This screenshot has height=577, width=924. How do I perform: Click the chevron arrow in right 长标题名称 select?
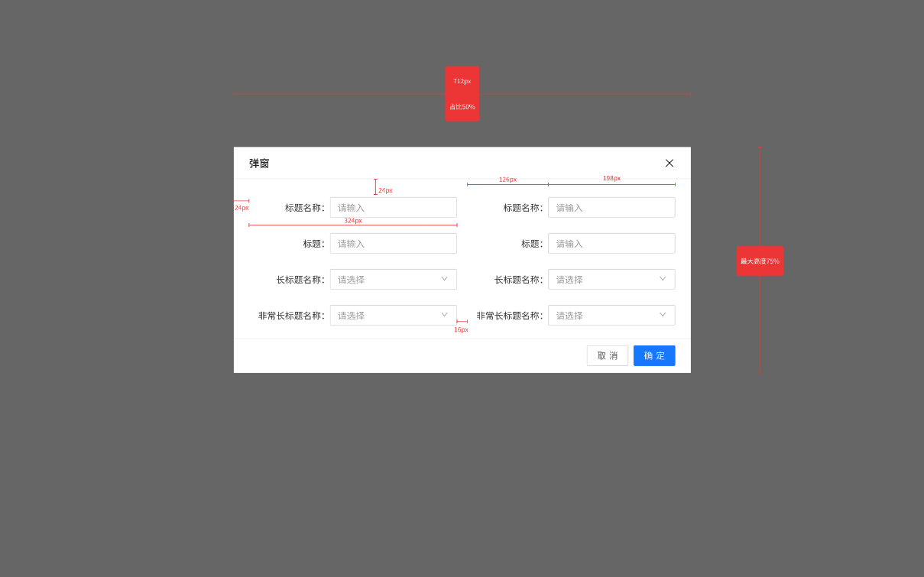point(663,279)
